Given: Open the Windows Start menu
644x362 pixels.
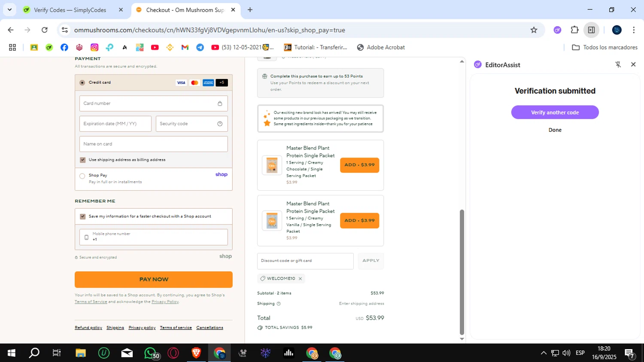Looking at the screenshot, I should coord(12,353).
